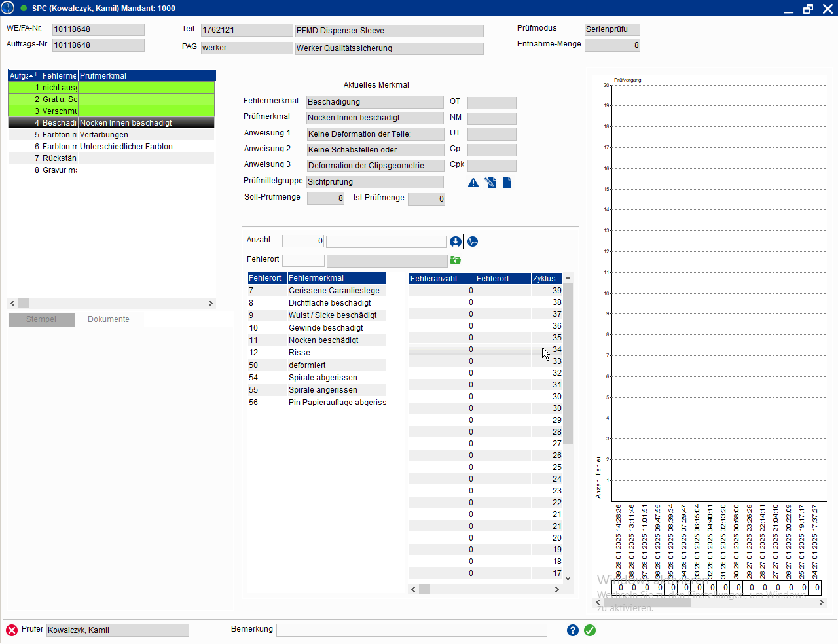Click the red X cancel icon
838x644 pixels.
click(12, 630)
